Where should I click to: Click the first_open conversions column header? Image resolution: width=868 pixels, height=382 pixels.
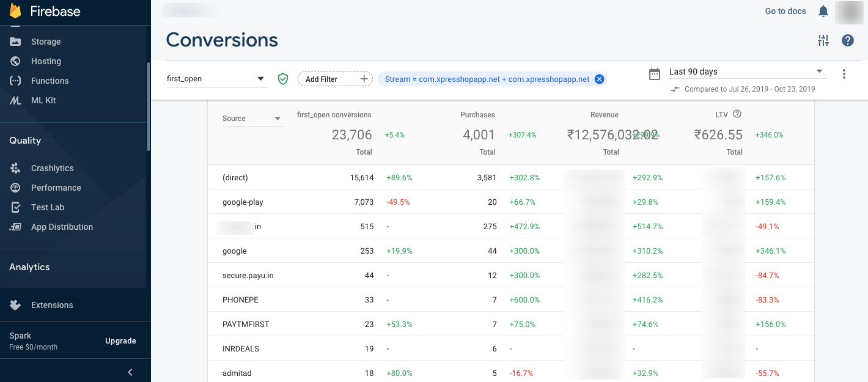pyautogui.click(x=334, y=115)
